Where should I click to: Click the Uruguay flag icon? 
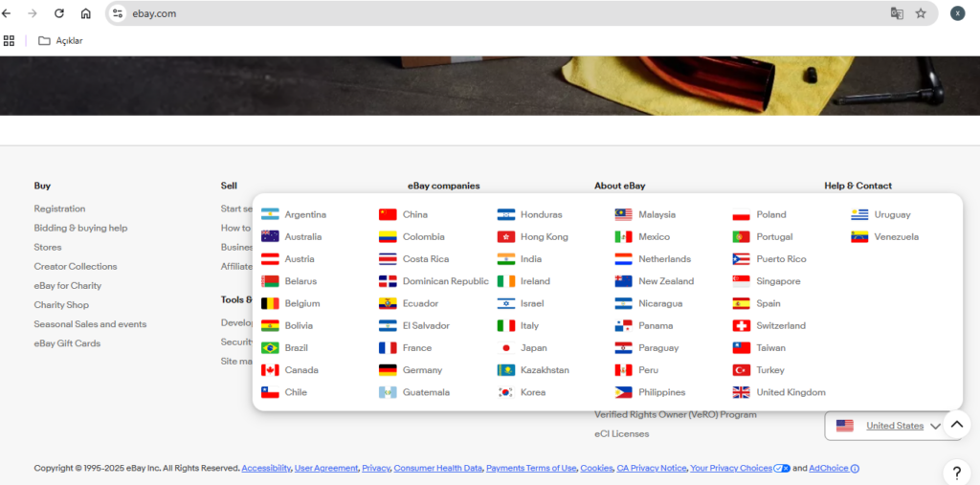click(859, 214)
